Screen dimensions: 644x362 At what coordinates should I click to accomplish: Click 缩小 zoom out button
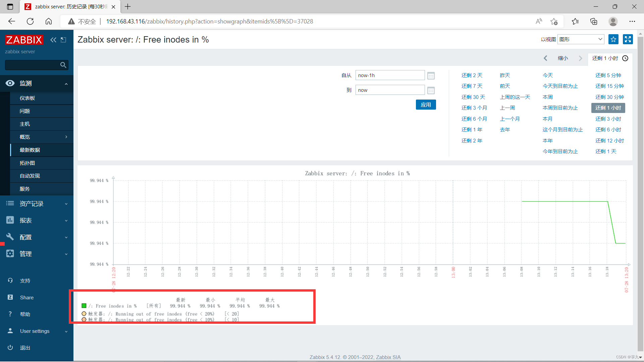[x=563, y=58]
